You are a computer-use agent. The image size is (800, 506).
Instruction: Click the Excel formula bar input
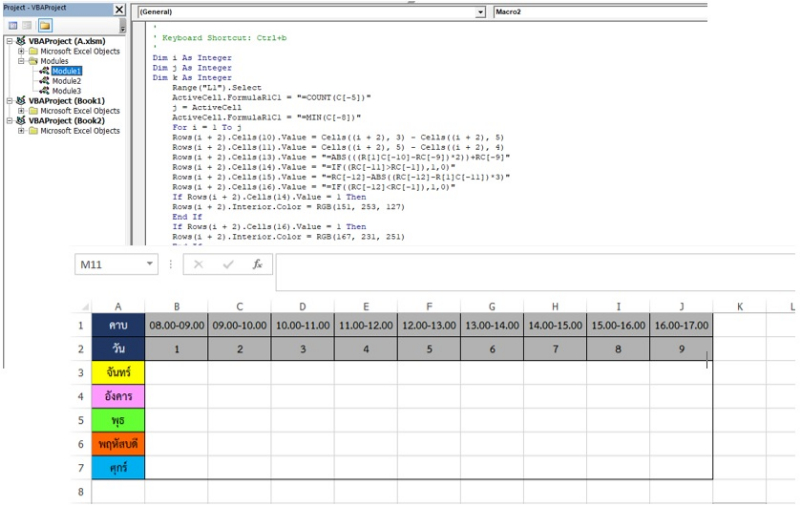coord(535,272)
